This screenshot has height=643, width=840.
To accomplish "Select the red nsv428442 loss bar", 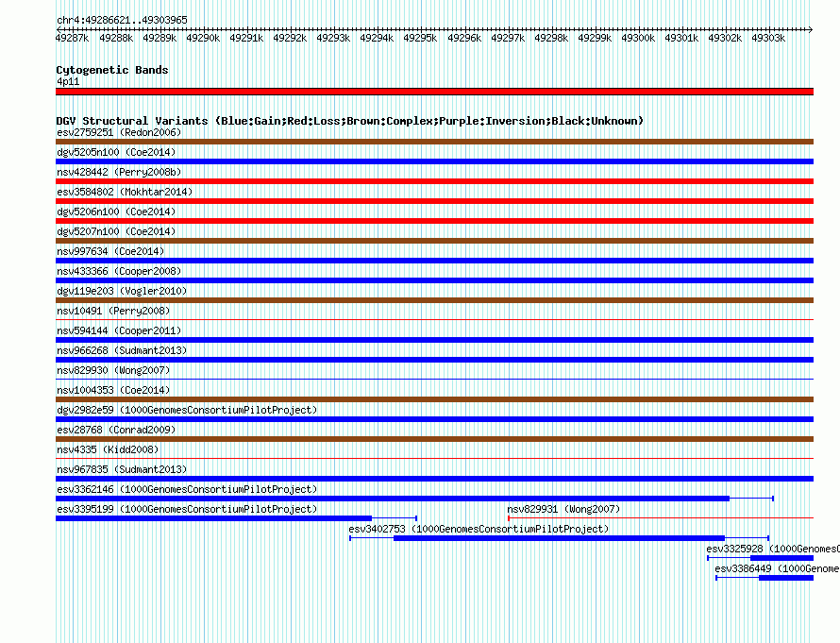I will pyautogui.click(x=434, y=181).
